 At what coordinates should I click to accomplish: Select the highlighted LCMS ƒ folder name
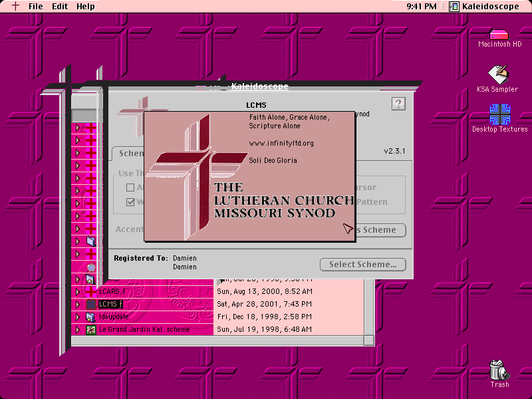(x=110, y=304)
